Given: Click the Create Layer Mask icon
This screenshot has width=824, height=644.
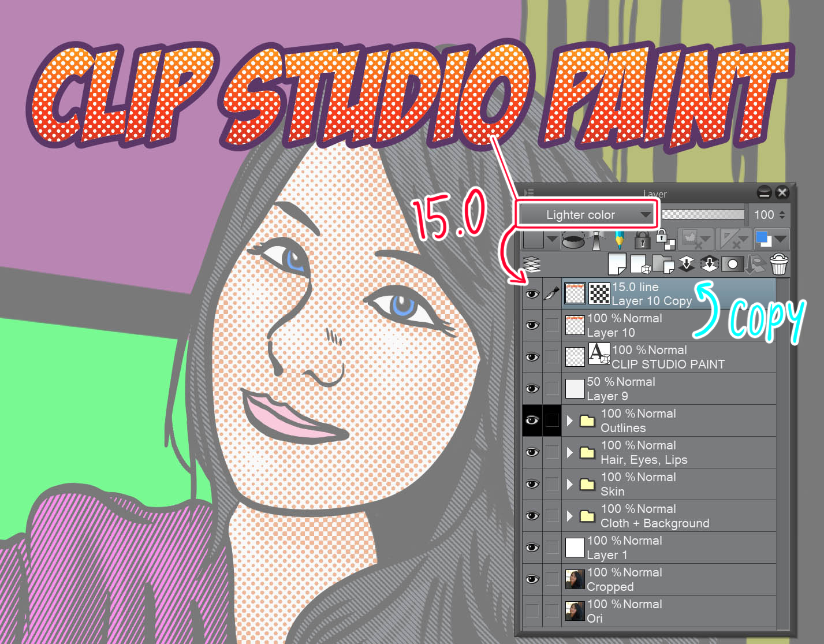Looking at the screenshot, I should coord(732,265).
